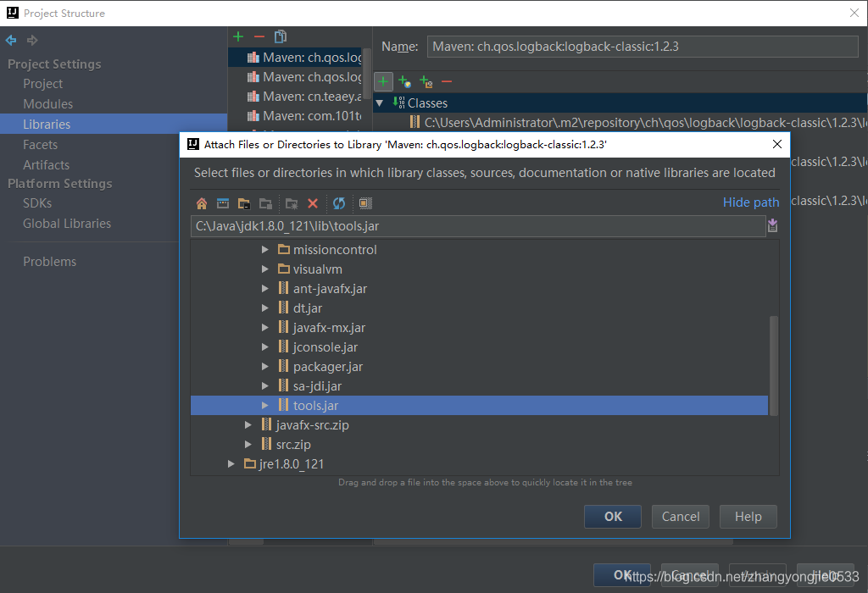Click Cancel in the Attach Files dialog
Screen dimensions: 868x593
[x=681, y=517]
